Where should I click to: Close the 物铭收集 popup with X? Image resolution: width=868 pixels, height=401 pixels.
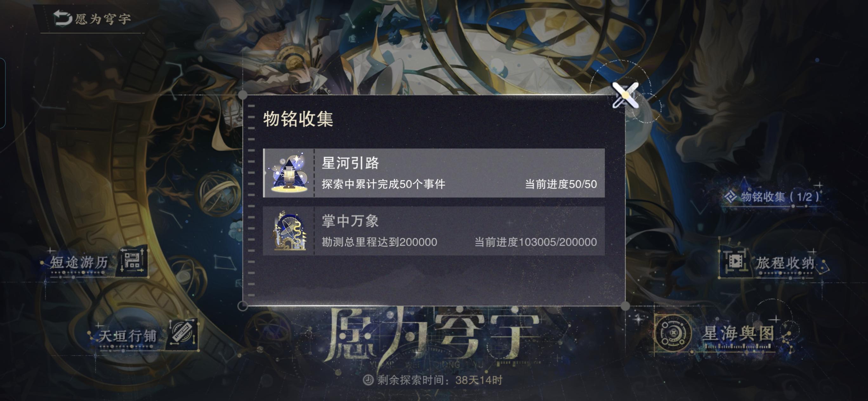coord(625,95)
